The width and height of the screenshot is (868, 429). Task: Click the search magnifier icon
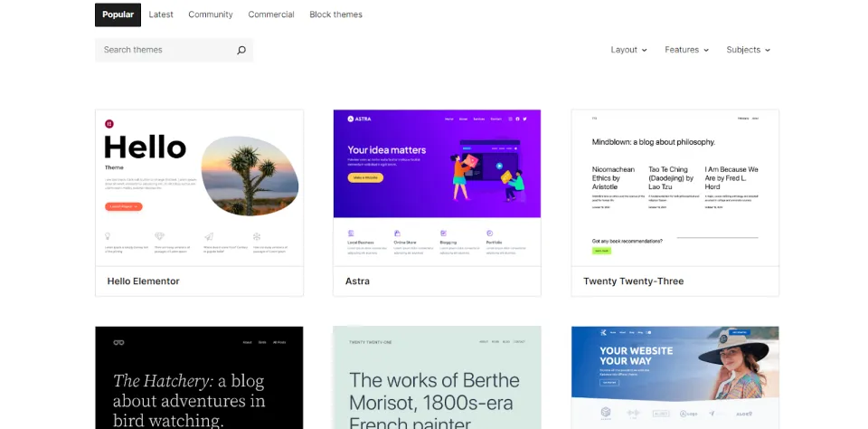(241, 50)
